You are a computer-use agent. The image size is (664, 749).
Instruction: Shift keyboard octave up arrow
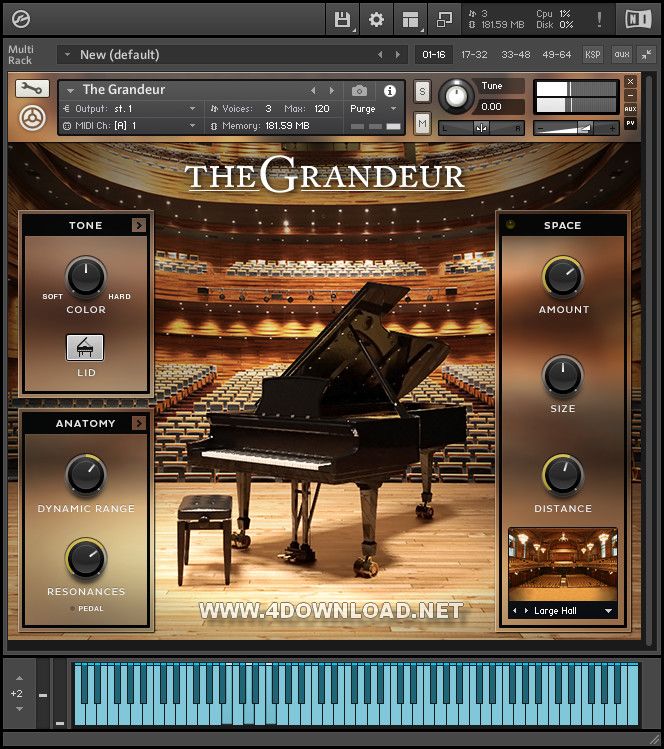[x=19, y=678]
